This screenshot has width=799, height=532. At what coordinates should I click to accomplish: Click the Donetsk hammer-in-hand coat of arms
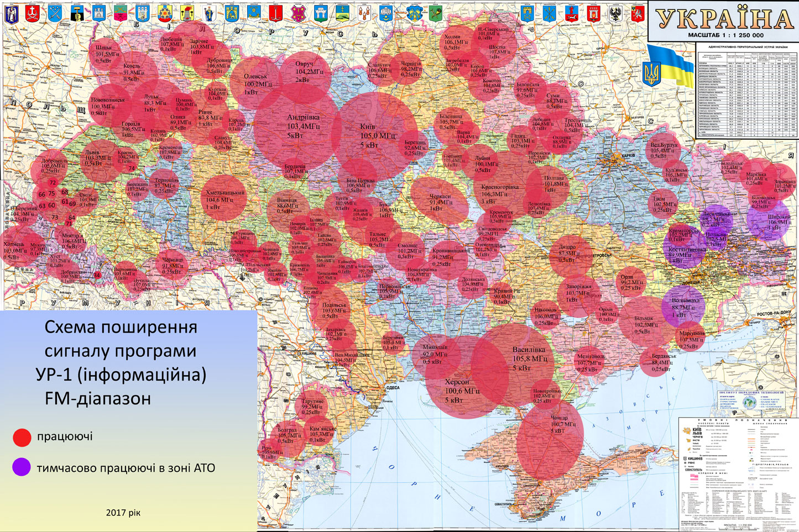coord(76,13)
